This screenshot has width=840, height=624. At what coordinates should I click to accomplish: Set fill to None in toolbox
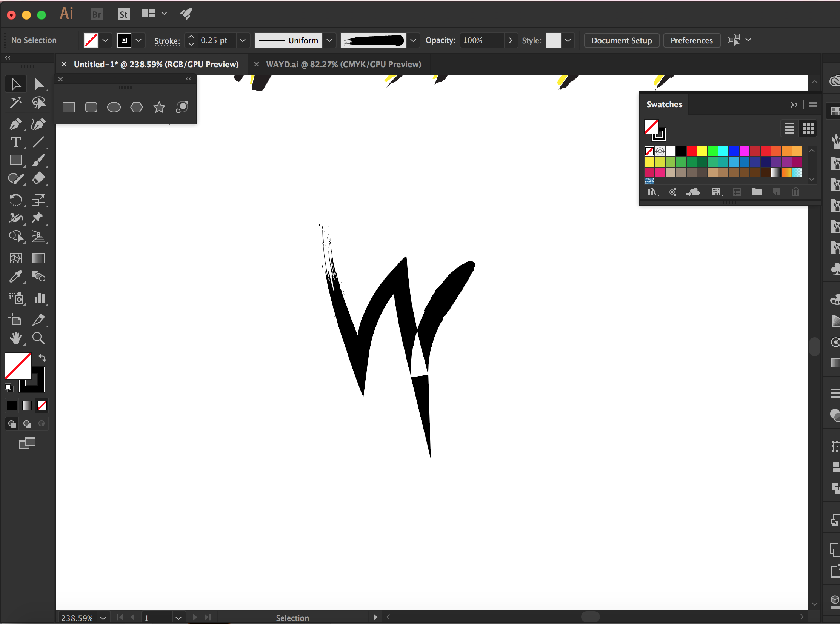(42, 406)
